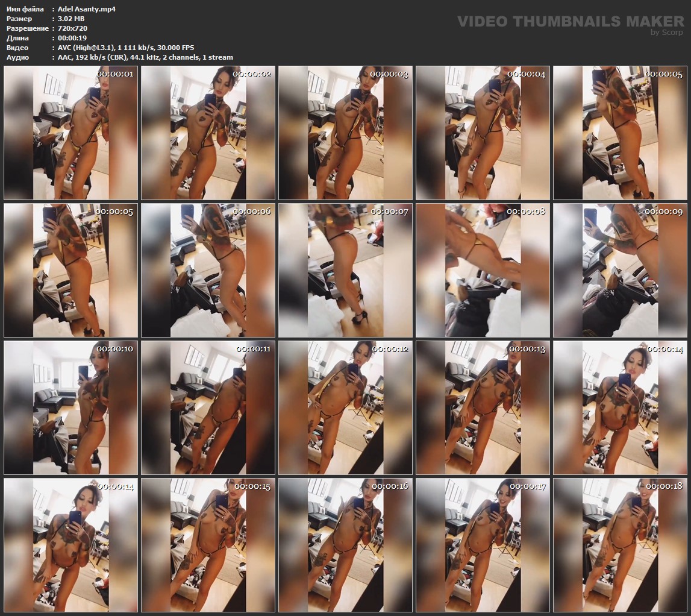This screenshot has width=691, height=616.
Task: Select the thumbnail stamped 00:00:17
Action: (483, 545)
